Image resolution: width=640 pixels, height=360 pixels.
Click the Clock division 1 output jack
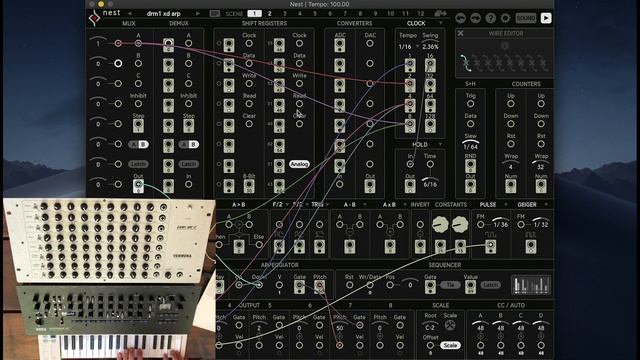(x=410, y=64)
